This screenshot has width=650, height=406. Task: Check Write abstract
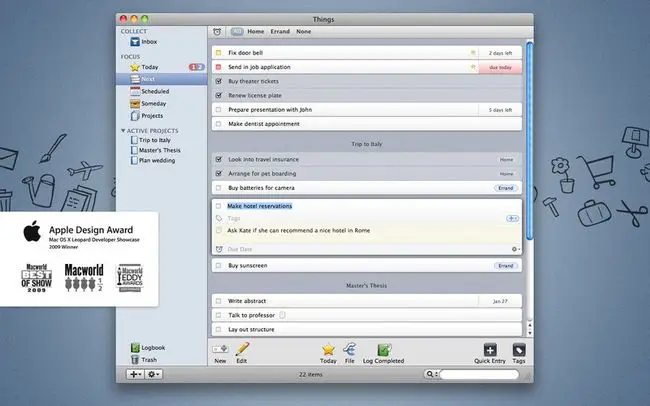coord(218,301)
